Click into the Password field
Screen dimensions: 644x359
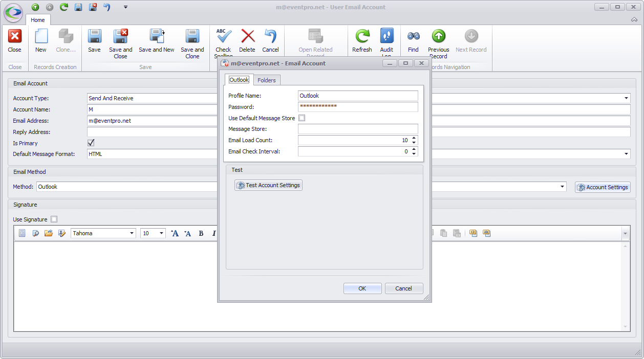pyautogui.click(x=358, y=107)
